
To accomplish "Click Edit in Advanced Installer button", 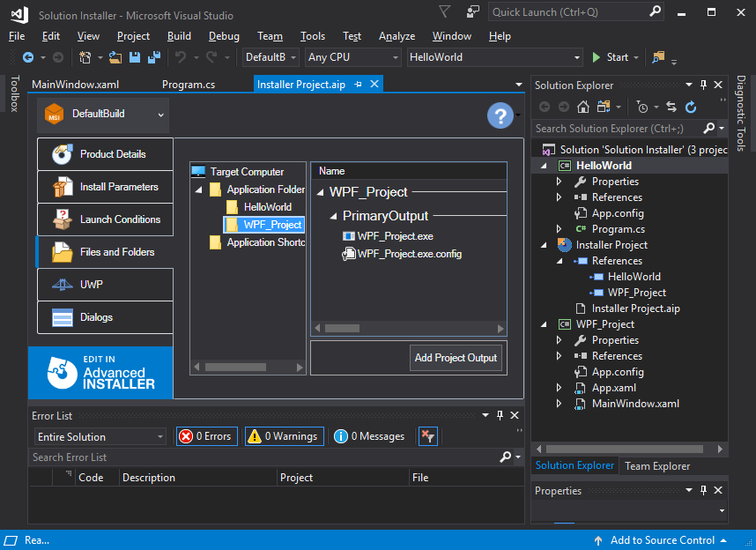I will click(100, 373).
